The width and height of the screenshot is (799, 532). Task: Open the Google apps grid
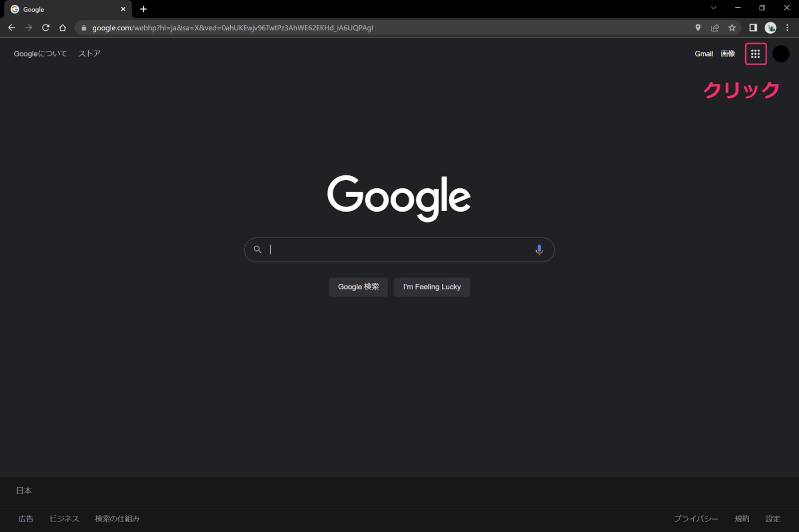pyautogui.click(x=756, y=54)
